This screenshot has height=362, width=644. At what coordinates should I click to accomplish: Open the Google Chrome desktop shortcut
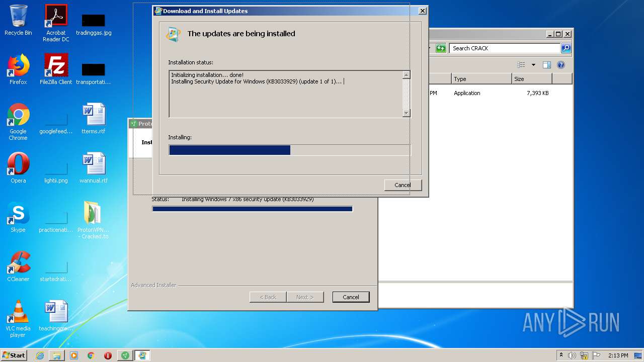click(18, 122)
